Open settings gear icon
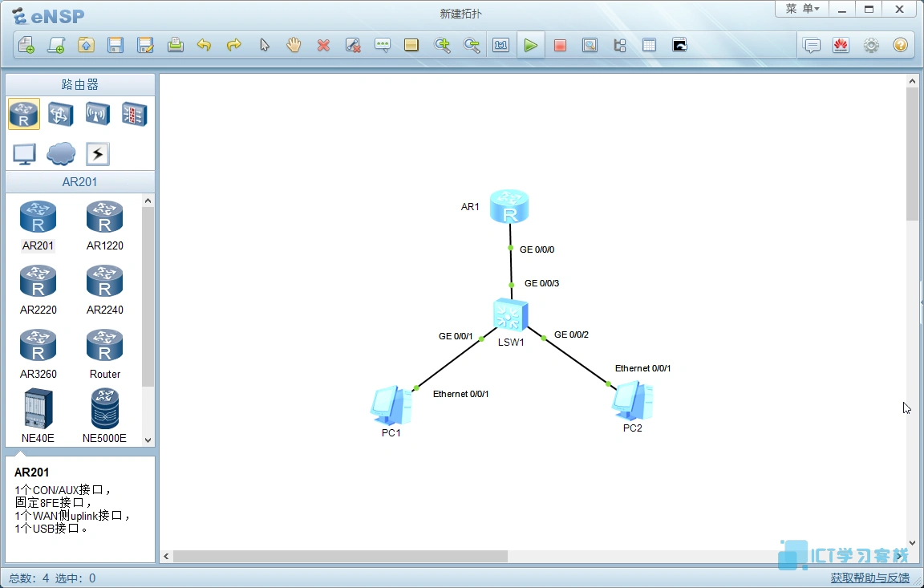The image size is (924, 588). pyautogui.click(x=871, y=46)
